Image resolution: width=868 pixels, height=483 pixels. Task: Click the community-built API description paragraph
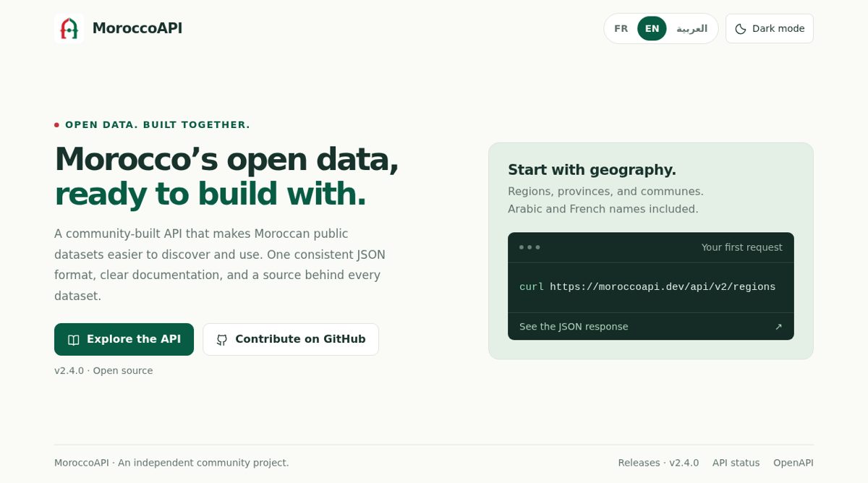220,265
